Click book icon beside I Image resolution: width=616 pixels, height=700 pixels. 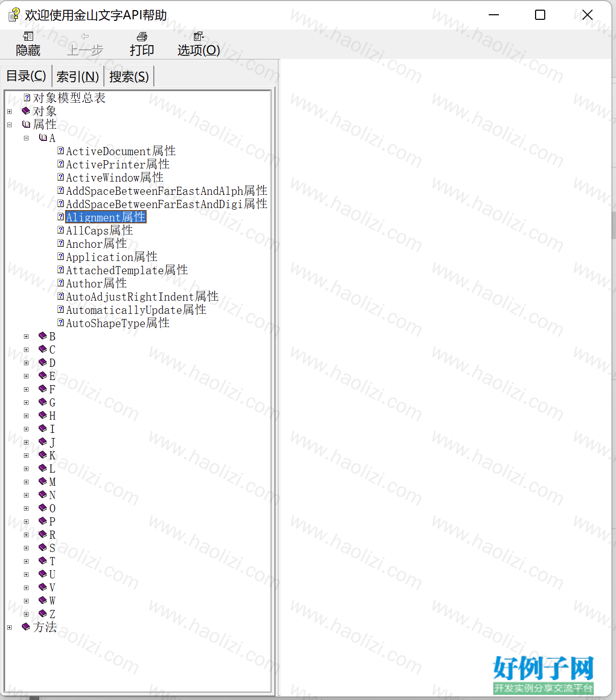point(43,428)
